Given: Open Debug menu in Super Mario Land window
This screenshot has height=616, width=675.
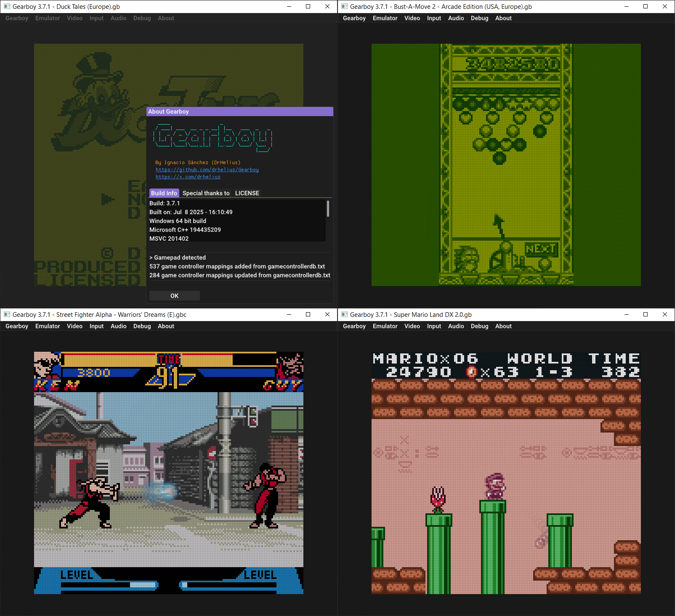Looking at the screenshot, I should (x=479, y=326).
